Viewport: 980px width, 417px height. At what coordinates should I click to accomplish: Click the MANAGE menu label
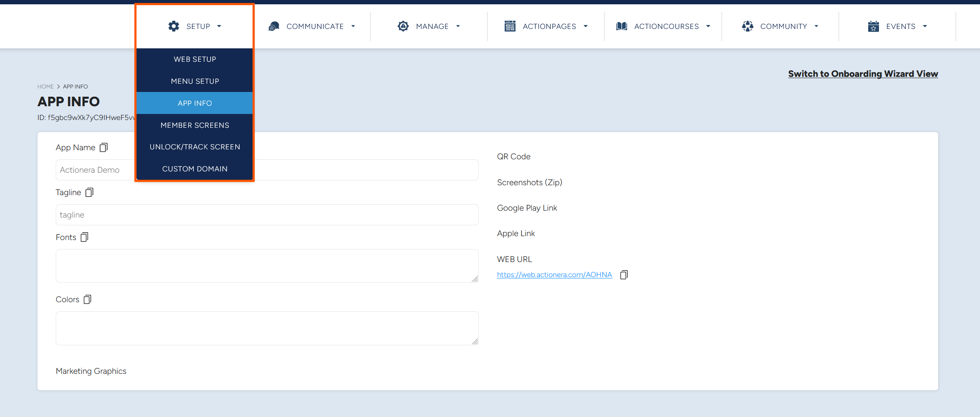(x=432, y=26)
